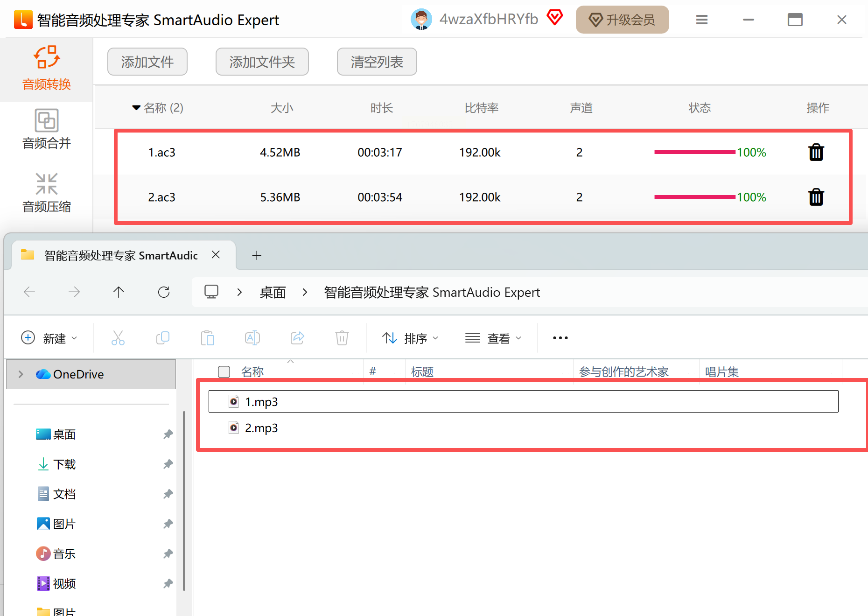The height and width of the screenshot is (616, 868).
Task: Select the 2.ac3 file name
Action: pyautogui.click(x=162, y=197)
